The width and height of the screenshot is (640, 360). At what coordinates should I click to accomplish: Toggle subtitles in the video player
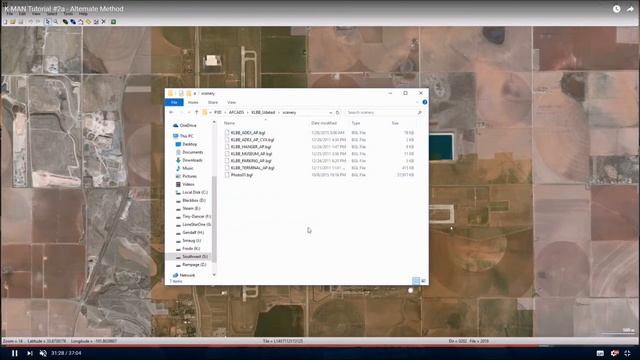click(600, 353)
